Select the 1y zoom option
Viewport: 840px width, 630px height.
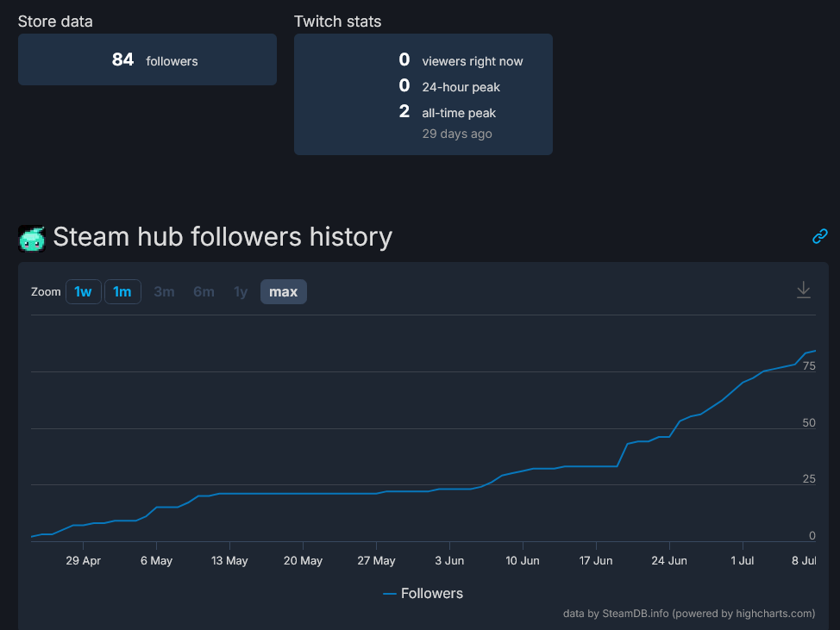(241, 291)
